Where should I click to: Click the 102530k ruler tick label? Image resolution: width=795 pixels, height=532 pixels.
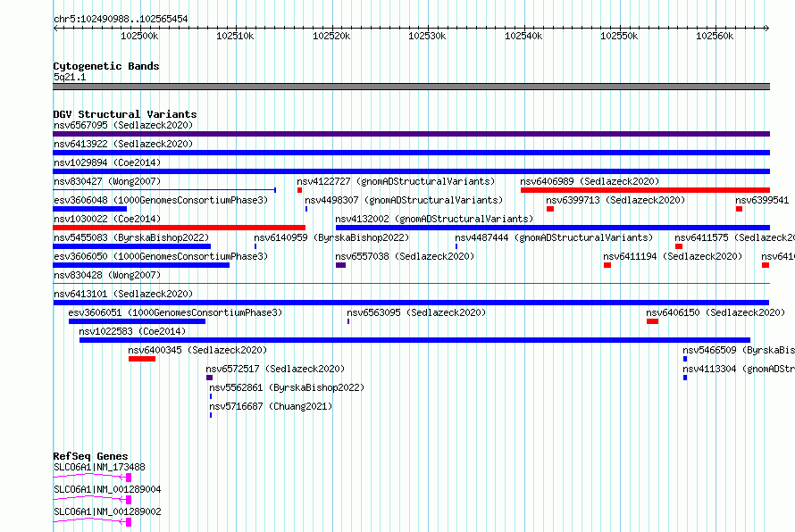427,36
